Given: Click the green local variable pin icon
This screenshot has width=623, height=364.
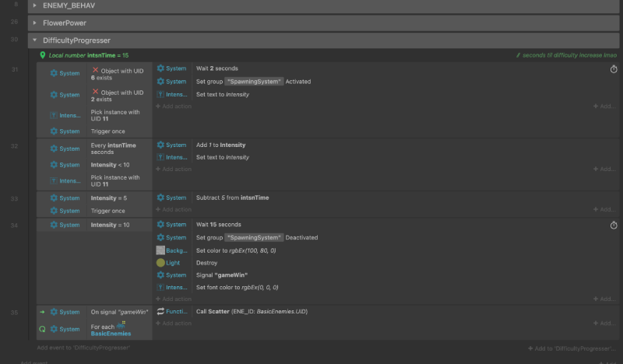Looking at the screenshot, I should (43, 55).
